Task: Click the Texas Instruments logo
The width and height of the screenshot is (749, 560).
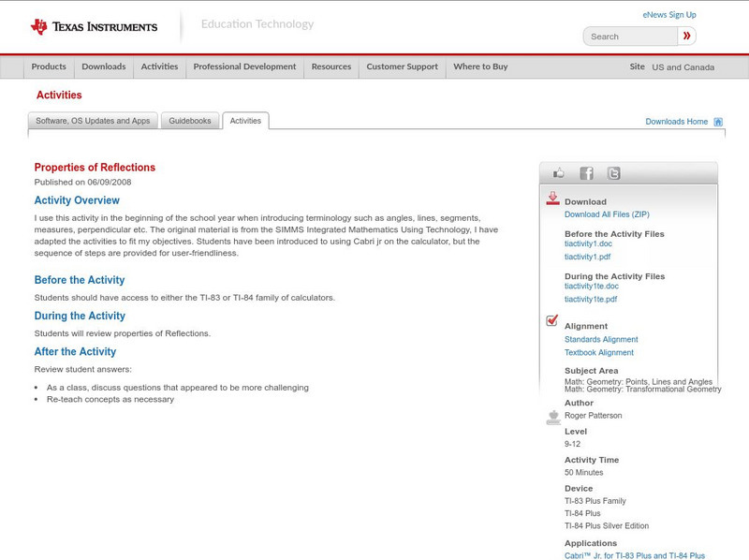Action: [x=94, y=27]
